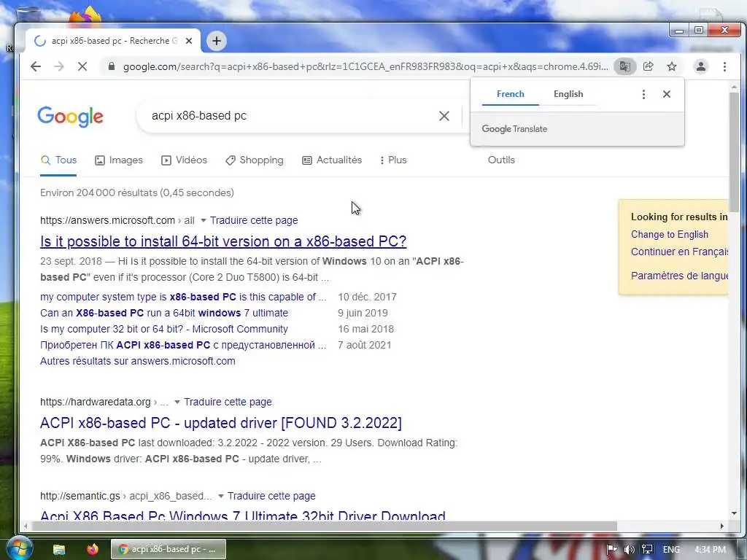The height and width of the screenshot is (560, 747).
Task: Open a new tab with the plus button
Action: coord(217,41)
